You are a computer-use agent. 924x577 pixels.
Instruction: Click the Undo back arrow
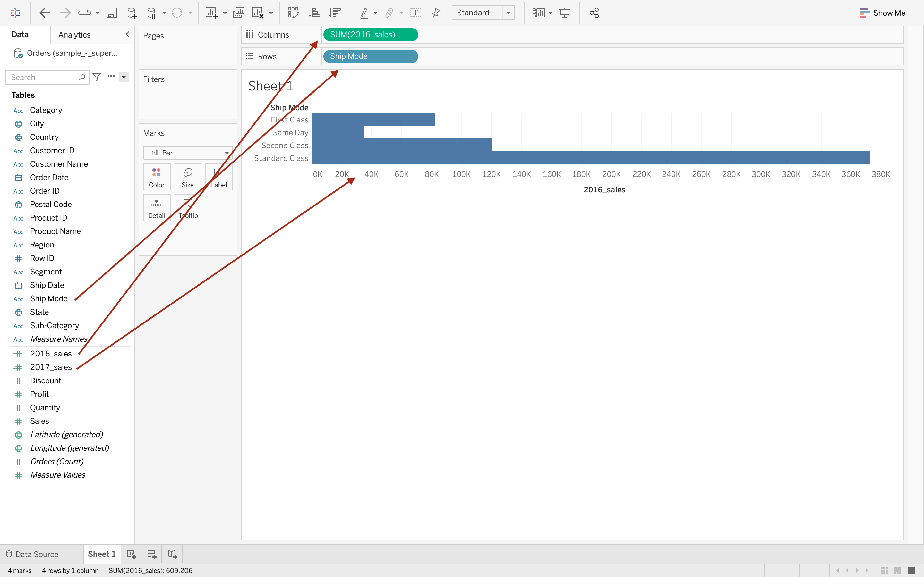pyautogui.click(x=45, y=13)
